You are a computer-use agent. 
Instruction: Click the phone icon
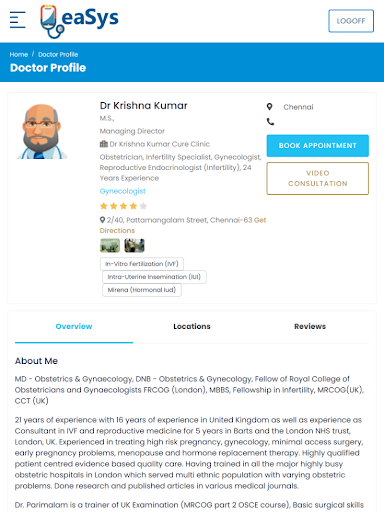(270, 122)
